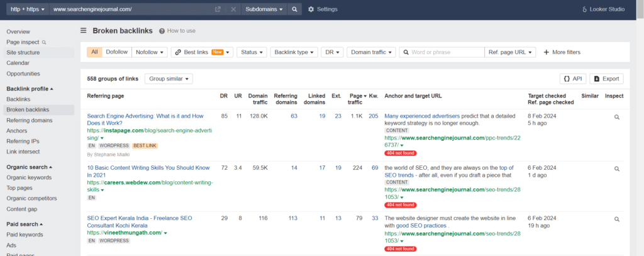644x256 pixels.
Task: Collapse the Backlink profile section
Action: coord(30,89)
